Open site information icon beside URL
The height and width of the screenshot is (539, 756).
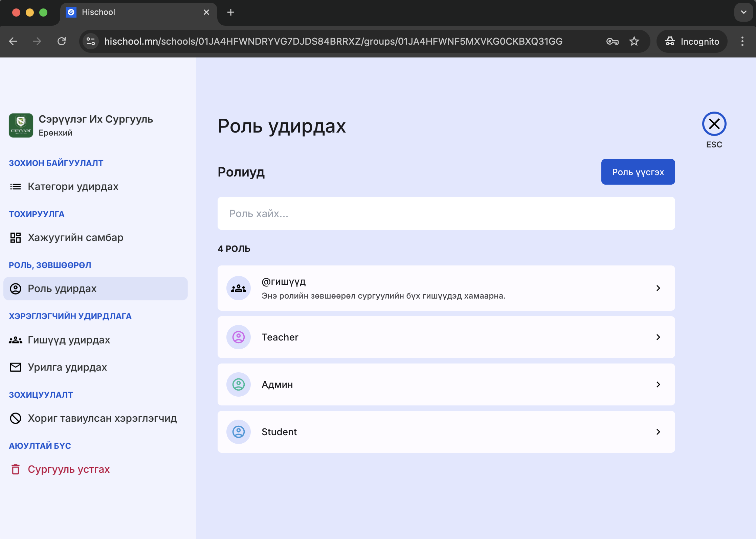[91, 41]
